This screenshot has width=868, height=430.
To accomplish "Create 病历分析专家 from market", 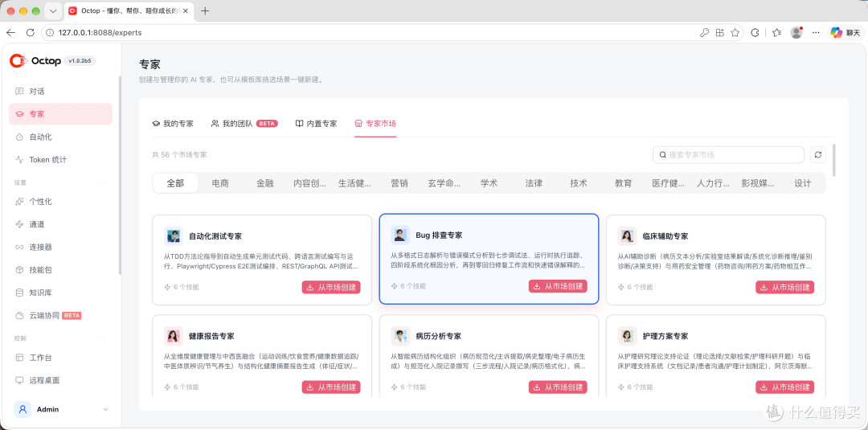I will point(558,387).
